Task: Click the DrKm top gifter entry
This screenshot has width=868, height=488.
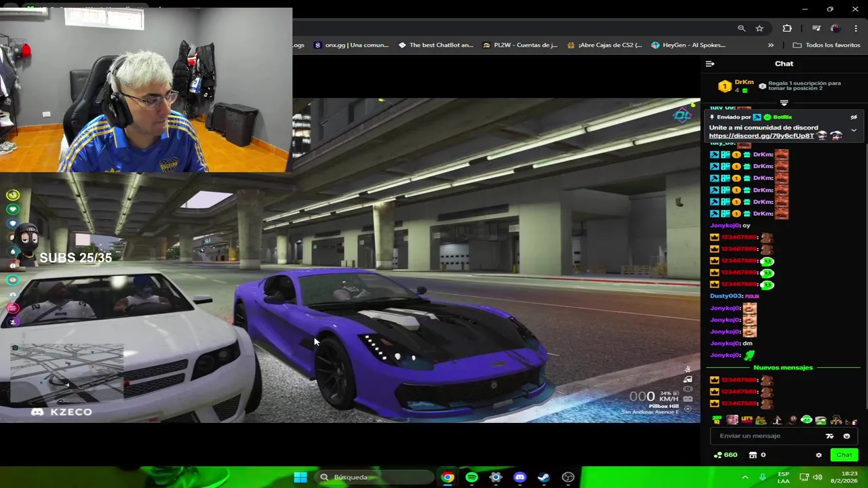Action: click(737, 86)
